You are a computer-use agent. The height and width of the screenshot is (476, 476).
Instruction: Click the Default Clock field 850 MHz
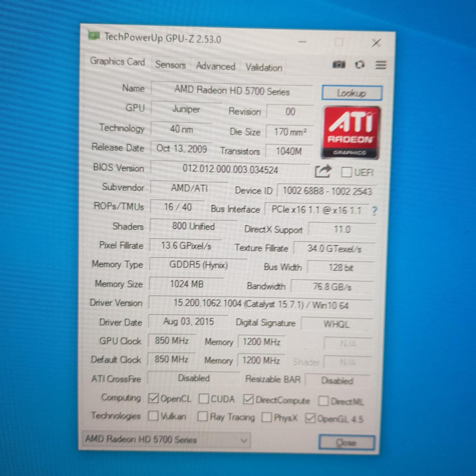tap(171, 359)
